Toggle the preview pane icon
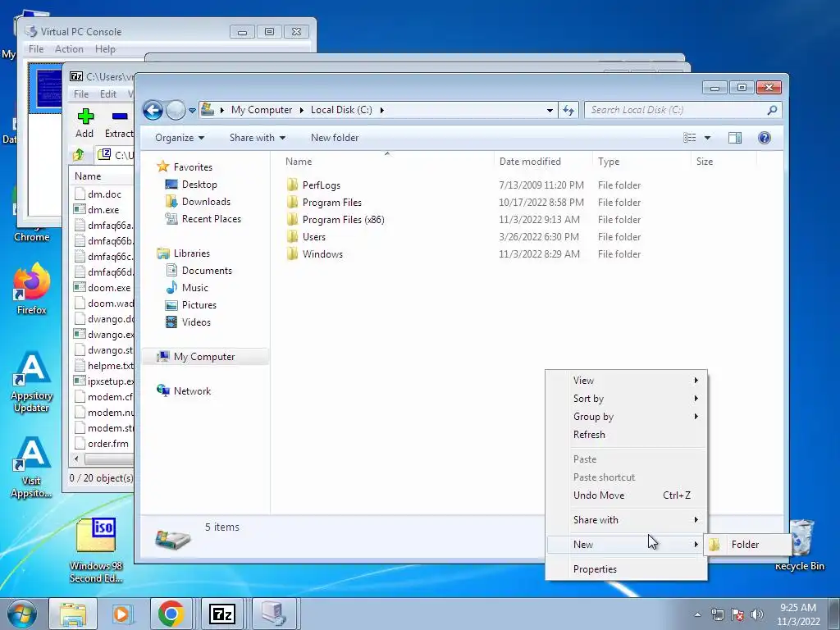 734,138
